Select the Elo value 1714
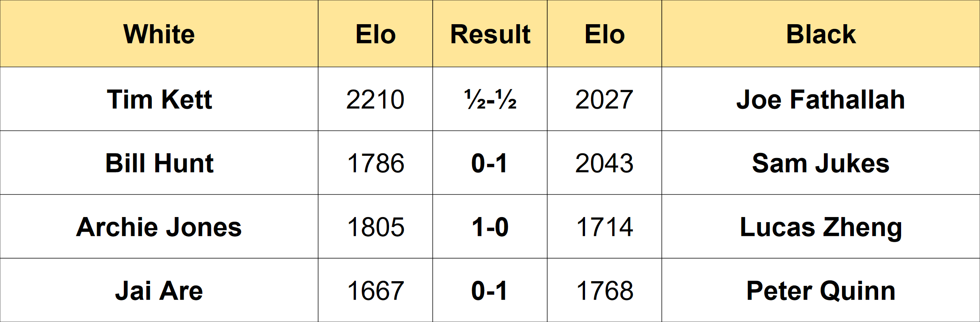The image size is (980, 322). point(605,226)
